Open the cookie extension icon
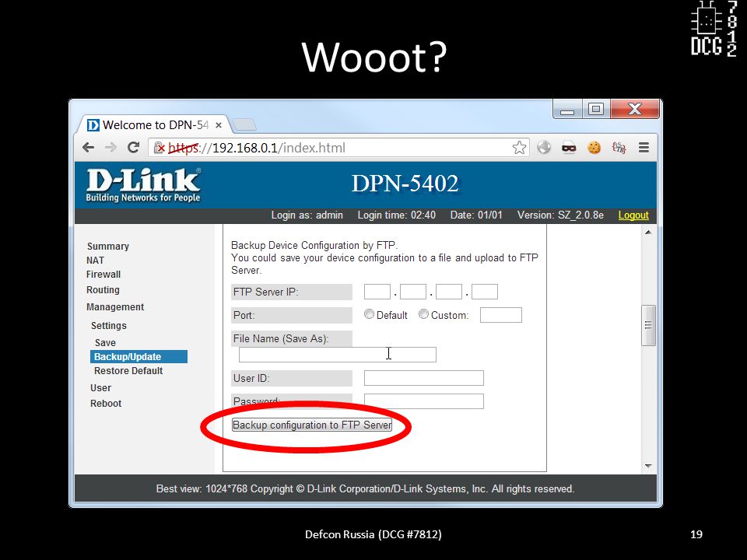747x560 pixels. pos(594,148)
